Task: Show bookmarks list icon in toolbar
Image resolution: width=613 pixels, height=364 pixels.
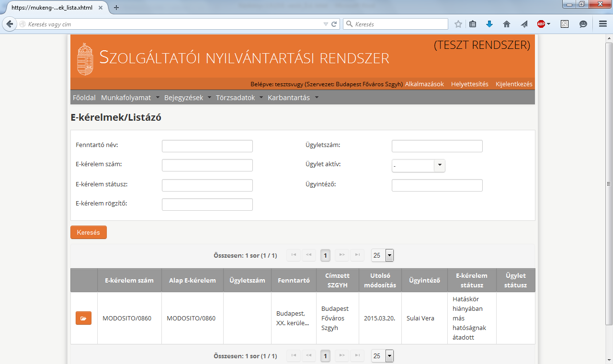Action: [x=473, y=24]
